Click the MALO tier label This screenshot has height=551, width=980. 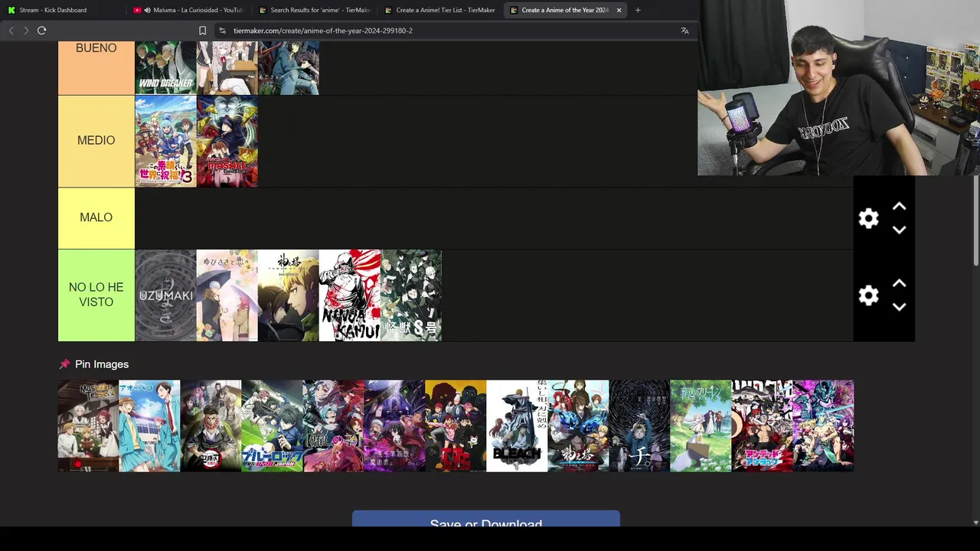pyautogui.click(x=96, y=218)
